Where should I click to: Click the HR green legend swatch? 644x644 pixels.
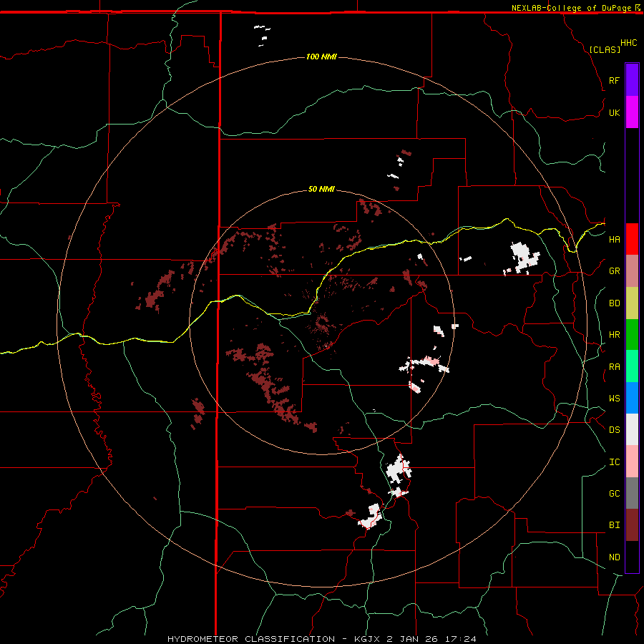632,335
